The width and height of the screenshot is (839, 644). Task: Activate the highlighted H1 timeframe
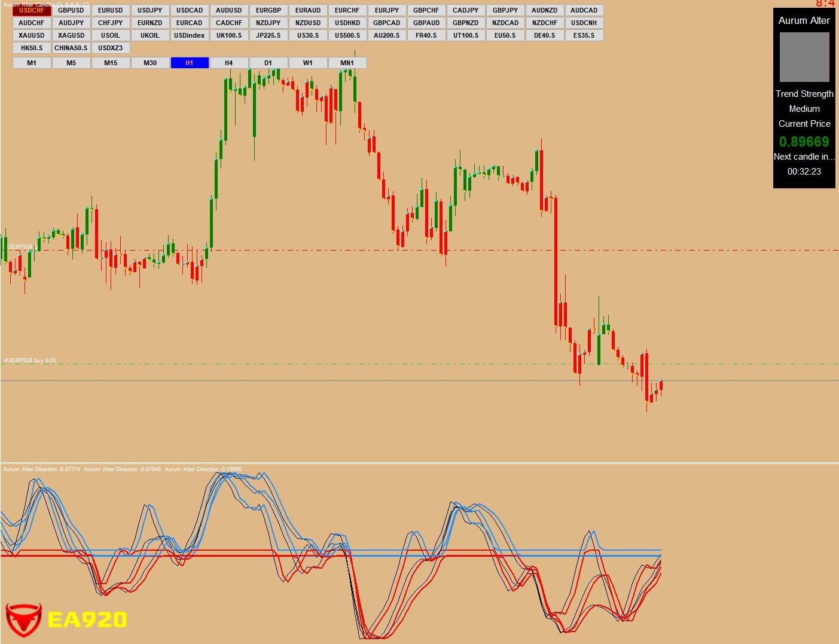pos(190,63)
